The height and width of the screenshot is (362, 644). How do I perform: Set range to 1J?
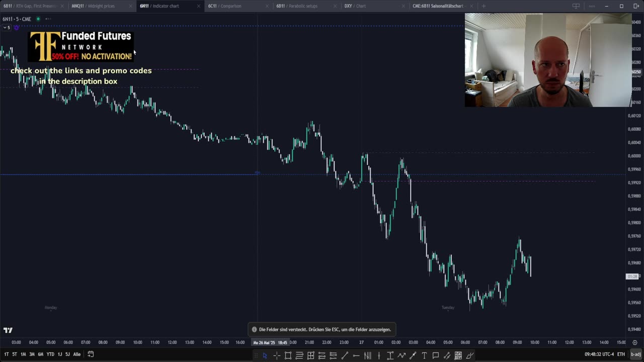[x=60, y=354]
